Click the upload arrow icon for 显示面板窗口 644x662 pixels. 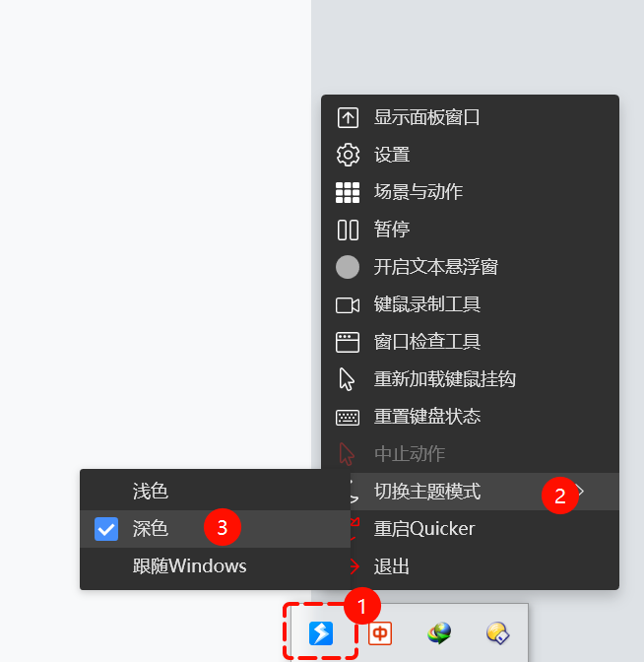(348, 118)
